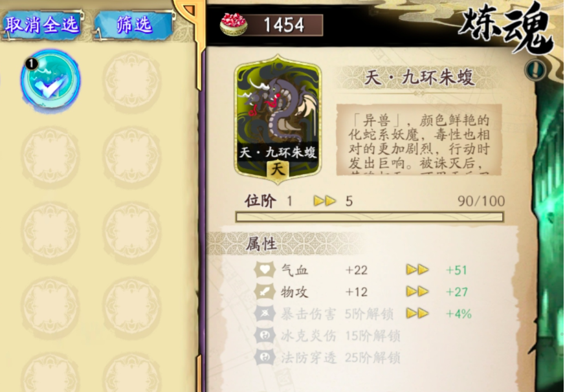Open the 筛选 filter button
The height and width of the screenshot is (392, 565).
pyautogui.click(x=134, y=25)
